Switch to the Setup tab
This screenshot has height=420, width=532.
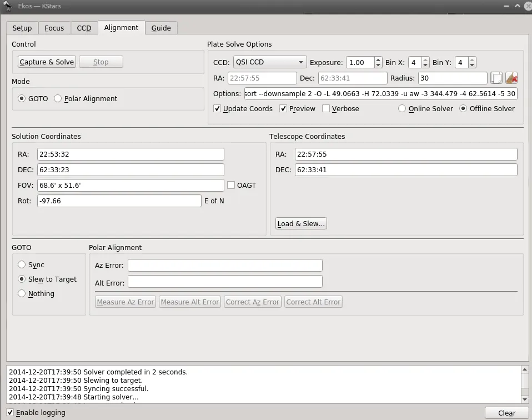(x=22, y=28)
